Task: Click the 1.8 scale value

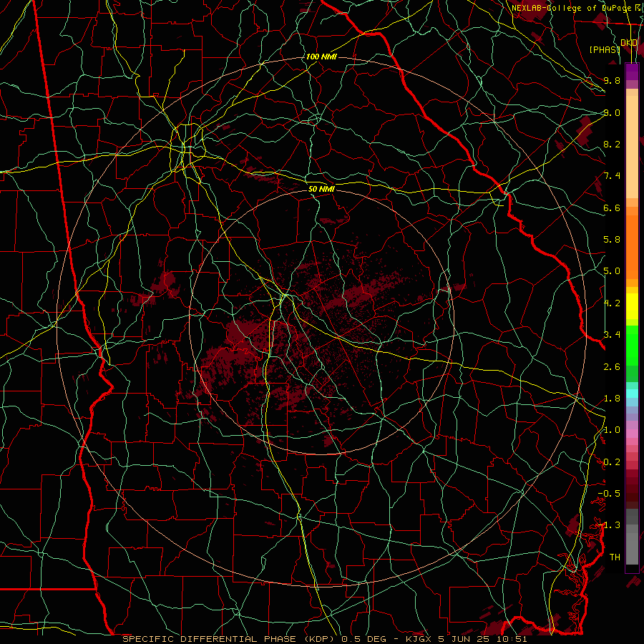Action: (612, 399)
